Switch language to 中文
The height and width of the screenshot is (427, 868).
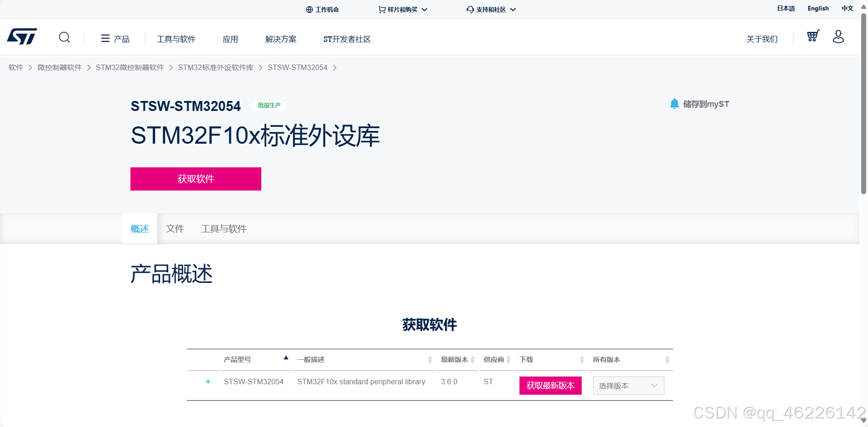[848, 8]
